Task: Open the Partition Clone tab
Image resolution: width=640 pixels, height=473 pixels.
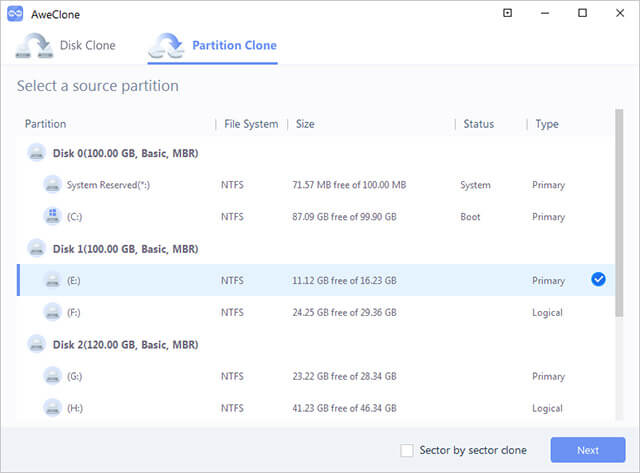Action: click(213, 46)
